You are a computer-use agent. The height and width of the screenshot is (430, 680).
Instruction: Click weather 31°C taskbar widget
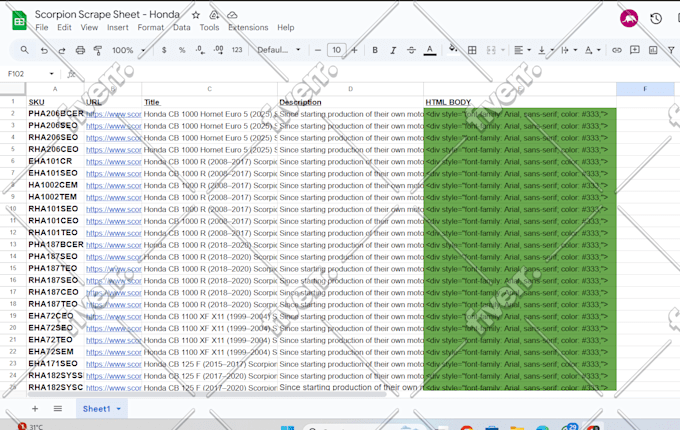click(30, 427)
